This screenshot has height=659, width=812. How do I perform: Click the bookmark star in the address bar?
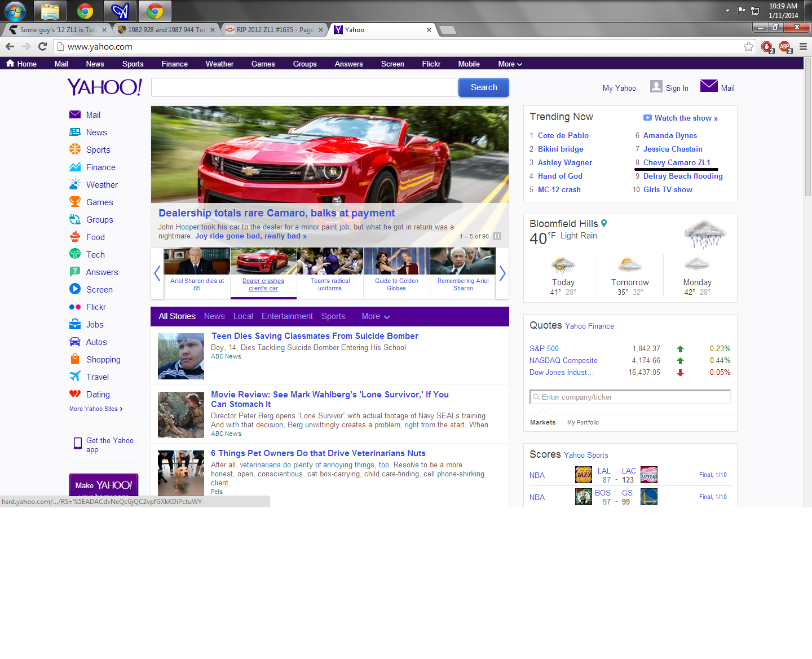pos(748,47)
